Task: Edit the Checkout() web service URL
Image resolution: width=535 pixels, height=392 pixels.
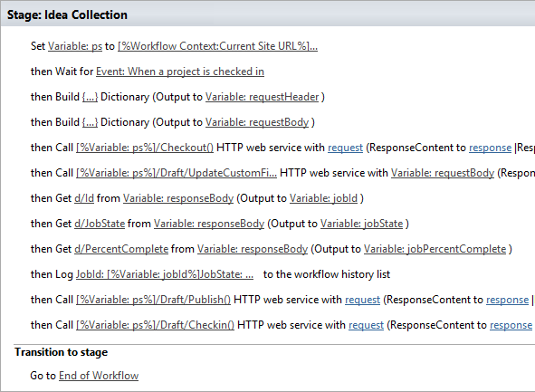Action: point(145,148)
